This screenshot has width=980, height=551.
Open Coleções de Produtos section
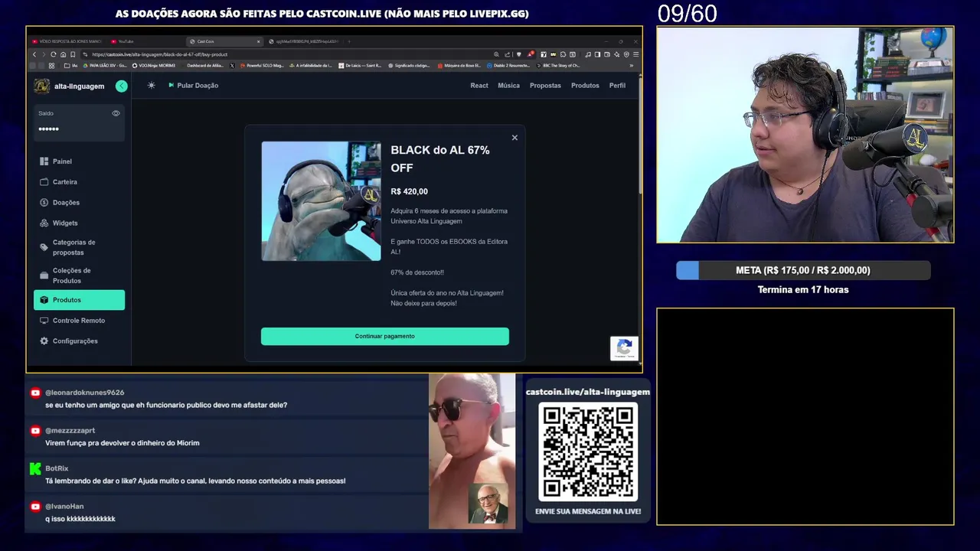coord(79,275)
